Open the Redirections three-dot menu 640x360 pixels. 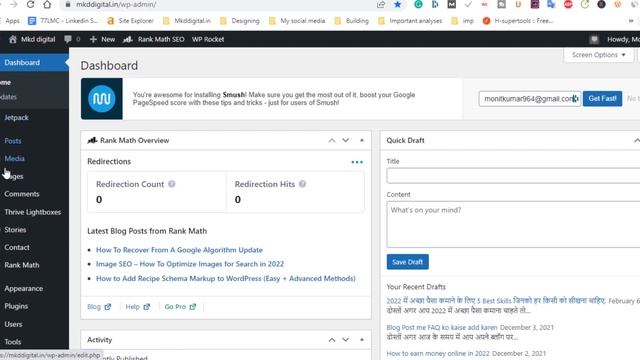click(357, 162)
